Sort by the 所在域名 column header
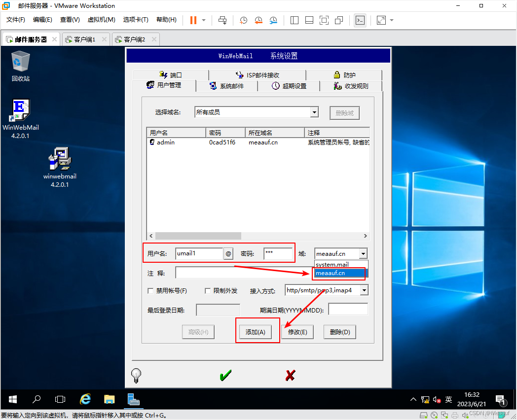The height and width of the screenshot is (420, 517). [275, 133]
